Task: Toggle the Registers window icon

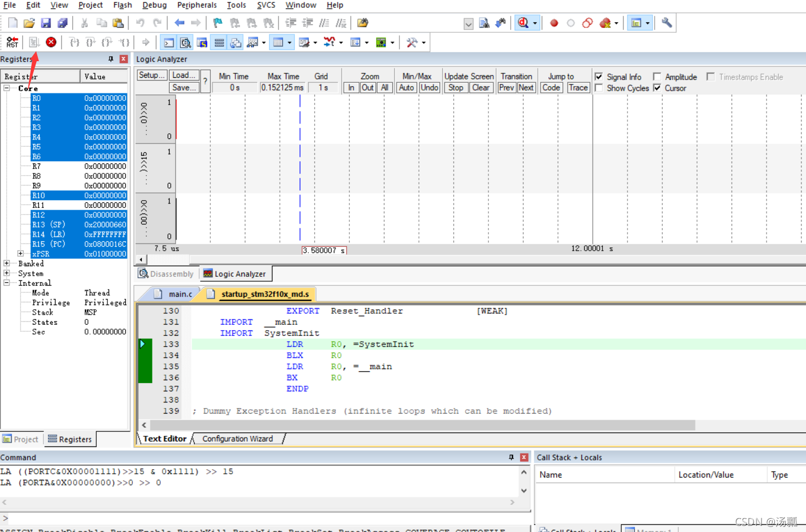Action: (219, 42)
